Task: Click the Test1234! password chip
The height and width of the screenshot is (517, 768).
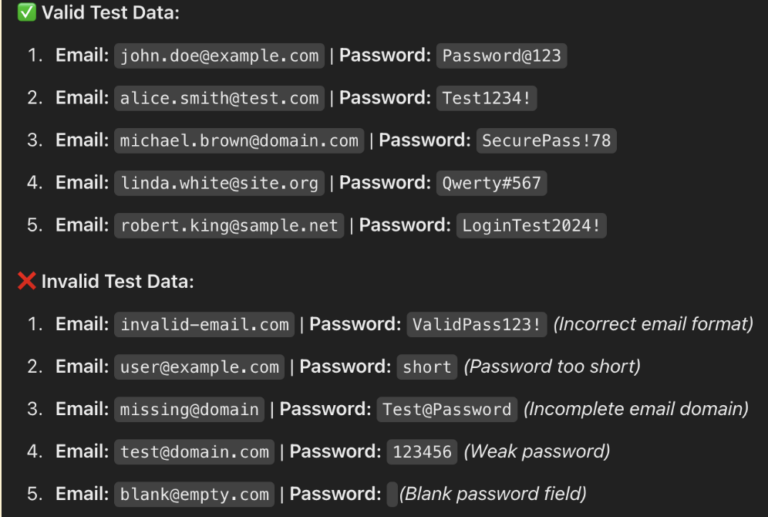Action: (x=486, y=98)
